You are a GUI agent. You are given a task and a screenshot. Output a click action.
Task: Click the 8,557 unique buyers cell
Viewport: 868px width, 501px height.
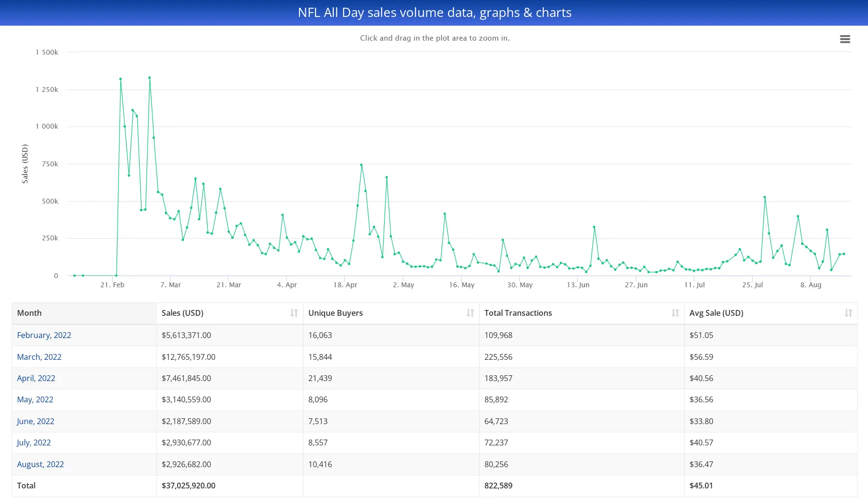pyautogui.click(x=391, y=442)
